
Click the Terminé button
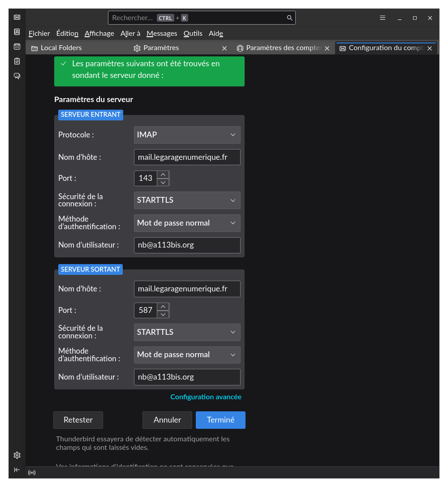point(220,420)
